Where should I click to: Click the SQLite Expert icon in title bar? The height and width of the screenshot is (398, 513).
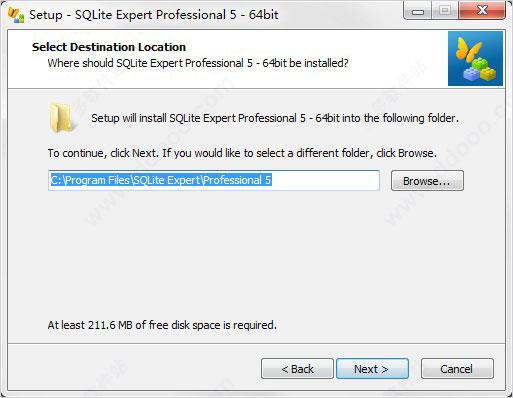click(x=16, y=15)
